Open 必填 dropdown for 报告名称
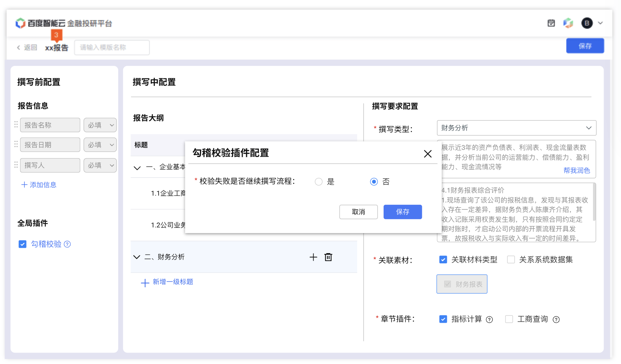621x364 pixels. tap(100, 125)
